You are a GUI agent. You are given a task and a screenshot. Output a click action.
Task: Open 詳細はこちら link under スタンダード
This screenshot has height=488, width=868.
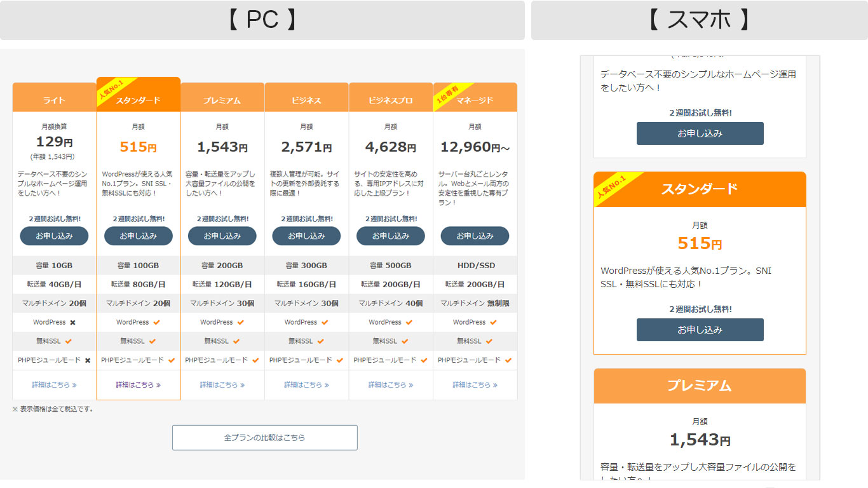click(138, 384)
